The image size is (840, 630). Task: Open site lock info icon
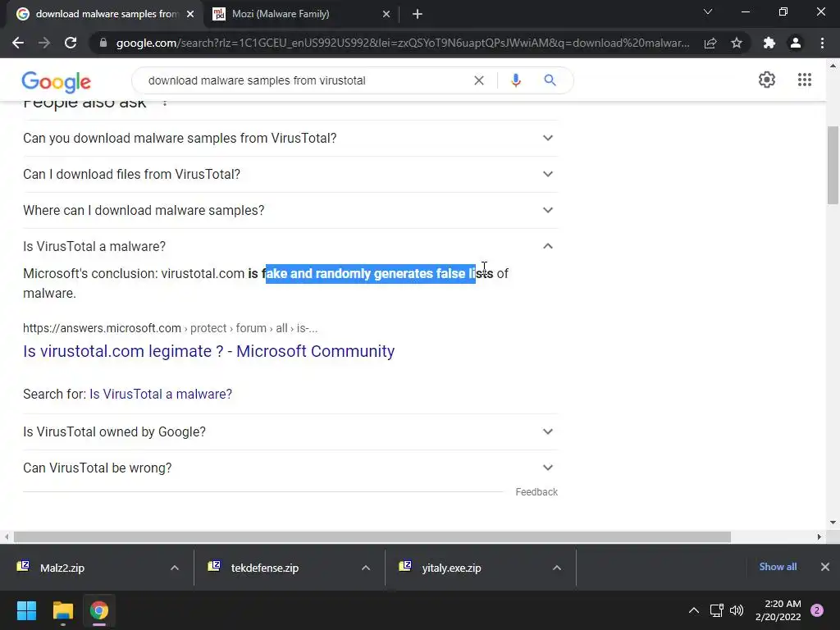103,43
